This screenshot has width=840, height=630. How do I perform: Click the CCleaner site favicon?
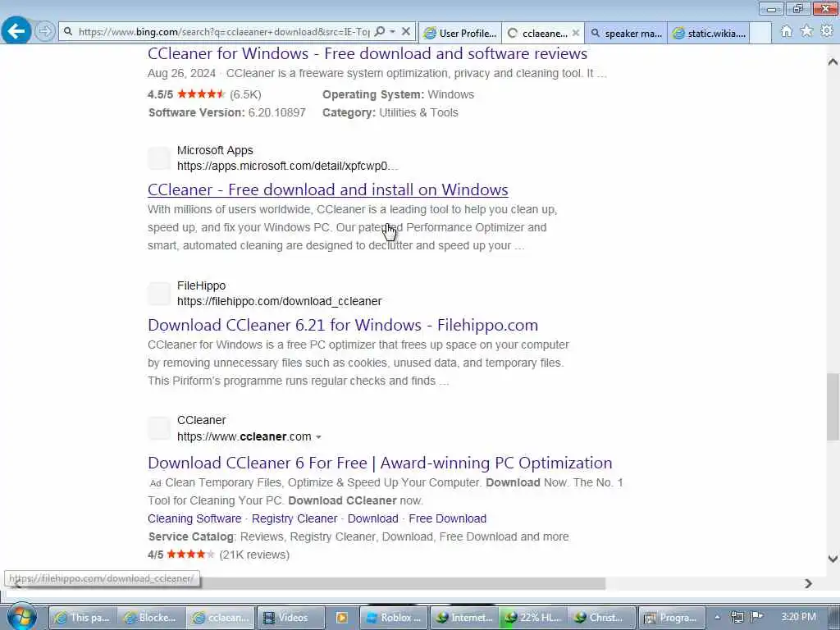(x=159, y=428)
